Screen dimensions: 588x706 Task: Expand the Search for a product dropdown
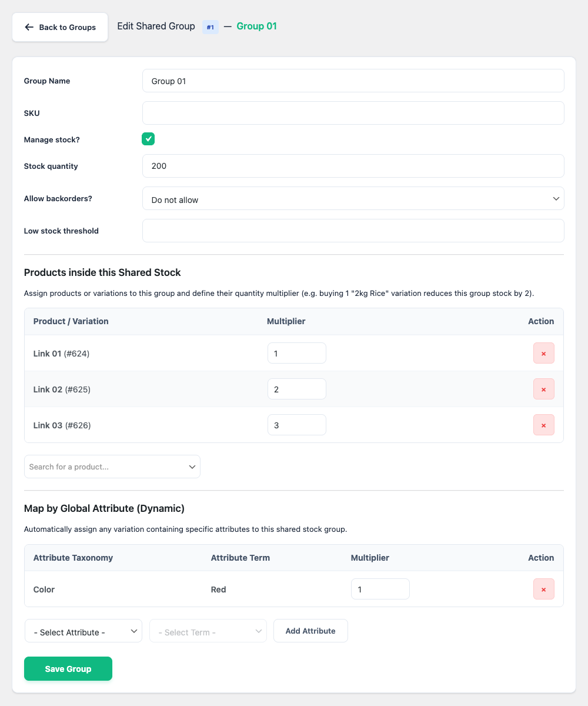coord(112,467)
